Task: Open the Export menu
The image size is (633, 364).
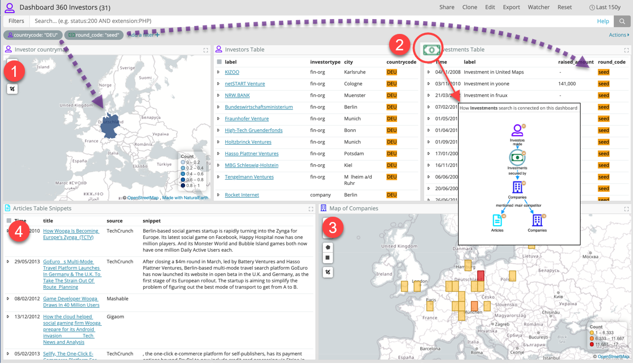Action: 511,7
